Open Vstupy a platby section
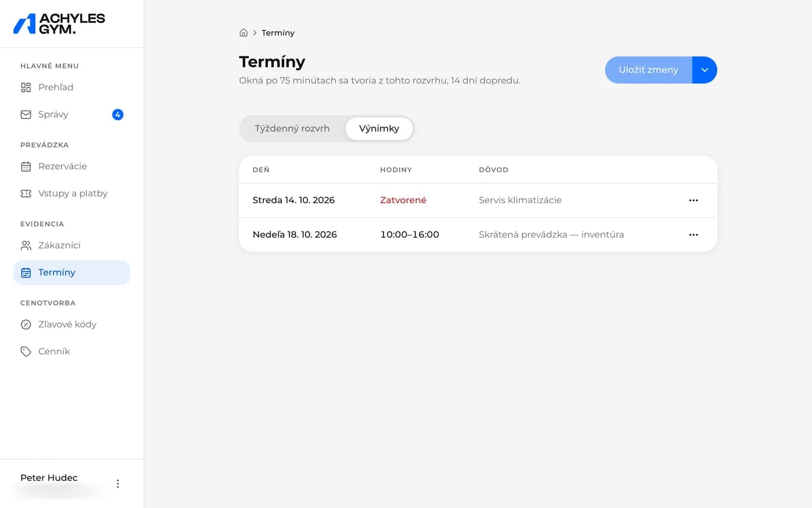The height and width of the screenshot is (508, 812). point(72,194)
